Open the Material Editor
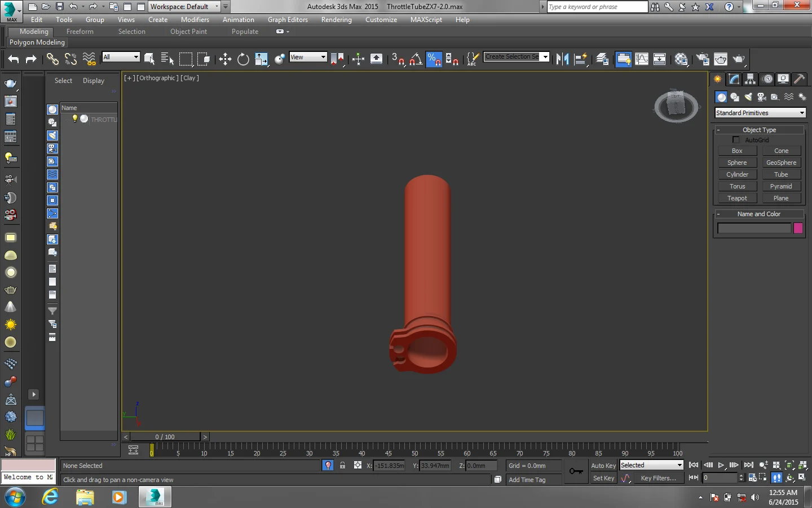 coord(681,59)
